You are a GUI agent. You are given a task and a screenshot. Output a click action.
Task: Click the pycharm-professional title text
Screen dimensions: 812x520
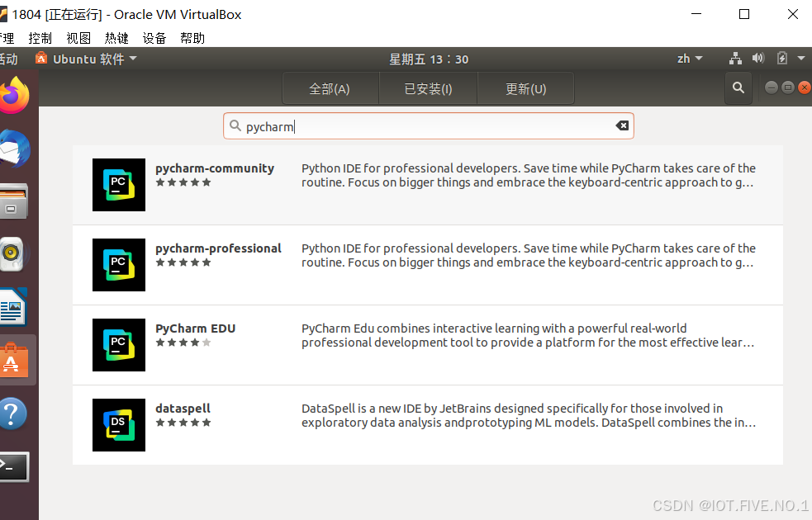click(218, 248)
